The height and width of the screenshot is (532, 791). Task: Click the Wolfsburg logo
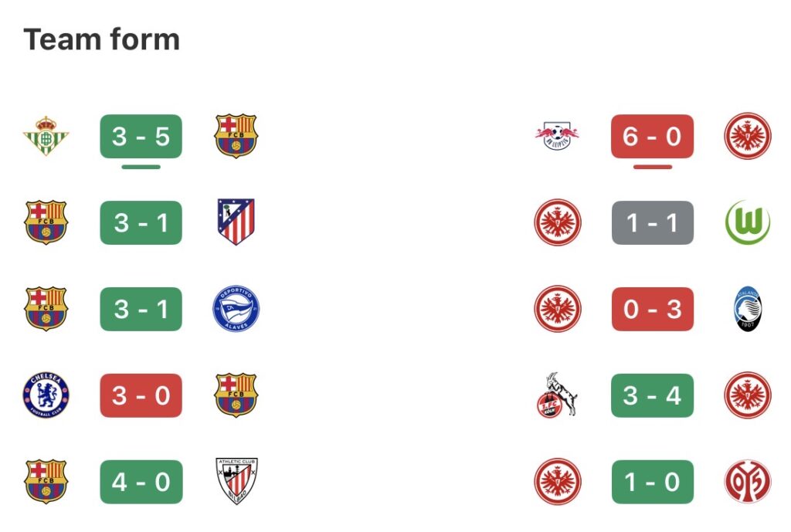click(747, 222)
